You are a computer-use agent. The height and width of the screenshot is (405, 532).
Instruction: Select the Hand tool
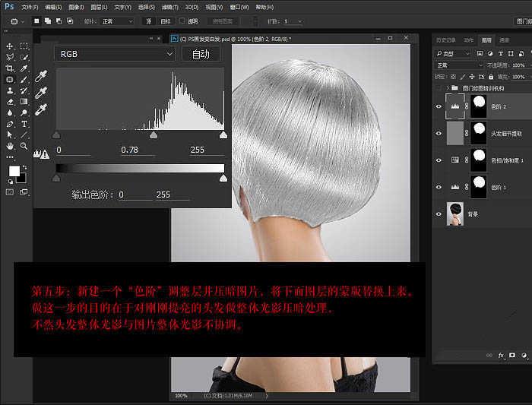(10, 145)
